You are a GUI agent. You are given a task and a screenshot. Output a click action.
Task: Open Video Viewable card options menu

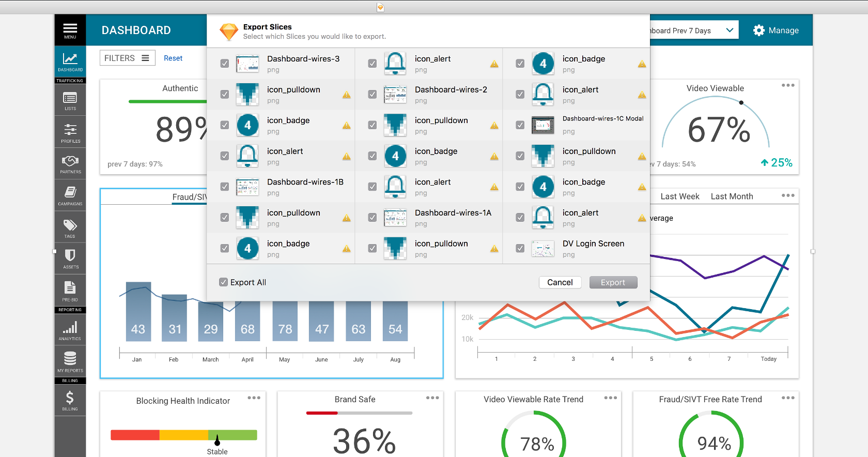pyautogui.click(x=787, y=86)
